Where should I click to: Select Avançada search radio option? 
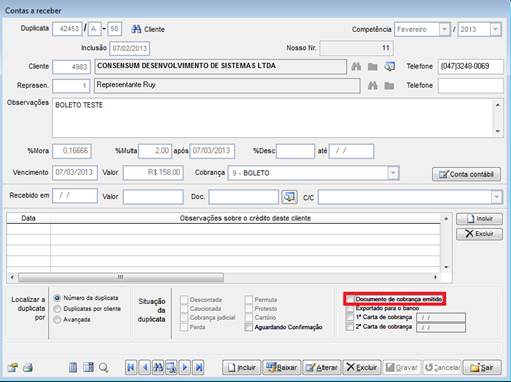pyautogui.click(x=57, y=320)
